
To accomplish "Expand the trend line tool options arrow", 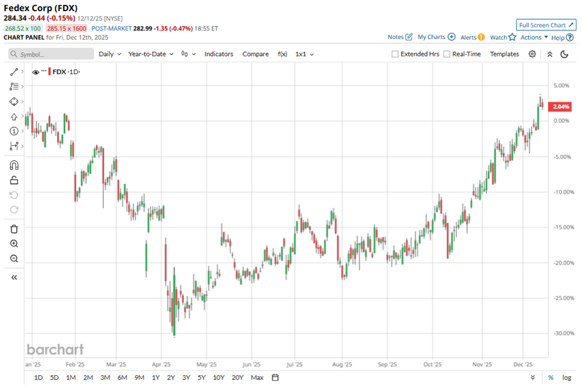I will [22, 72].
